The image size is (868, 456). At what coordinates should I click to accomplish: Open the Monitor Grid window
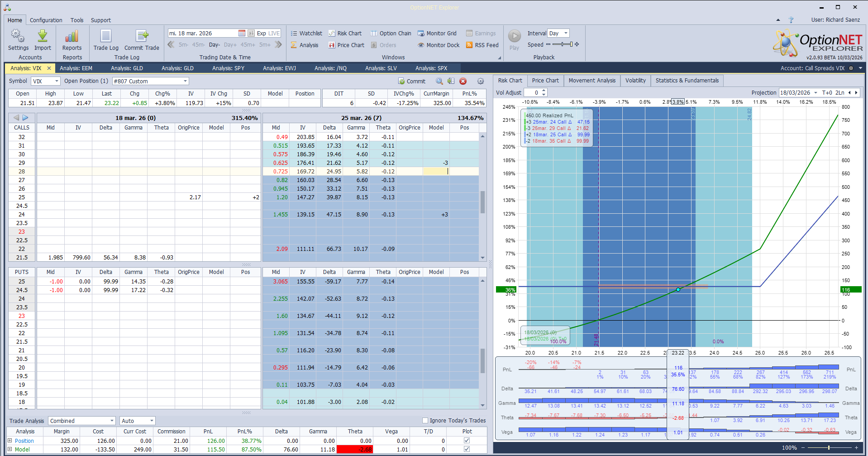(x=437, y=33)
